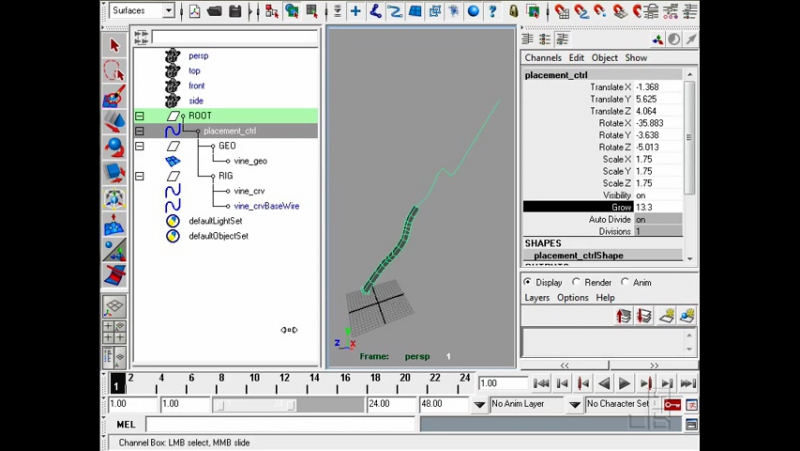The image size is (800, 451).
Task: Toggle the surfaces selection mask icon
Action: pos(415,11)
